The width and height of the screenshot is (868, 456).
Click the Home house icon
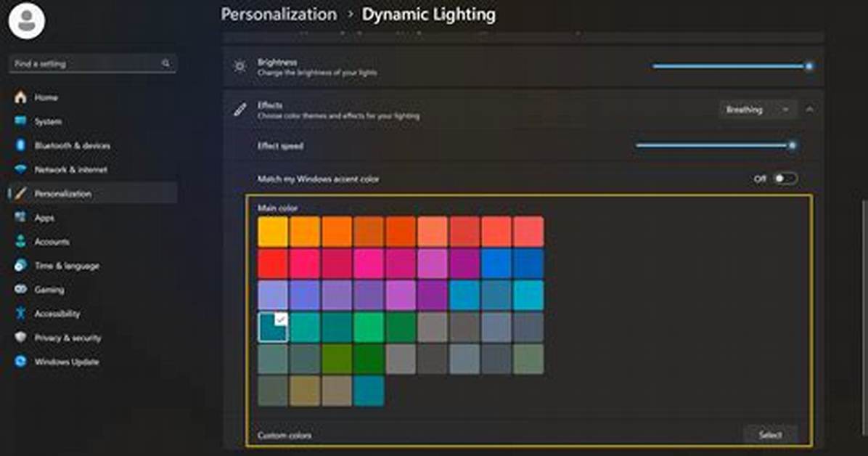pos(20,97)
